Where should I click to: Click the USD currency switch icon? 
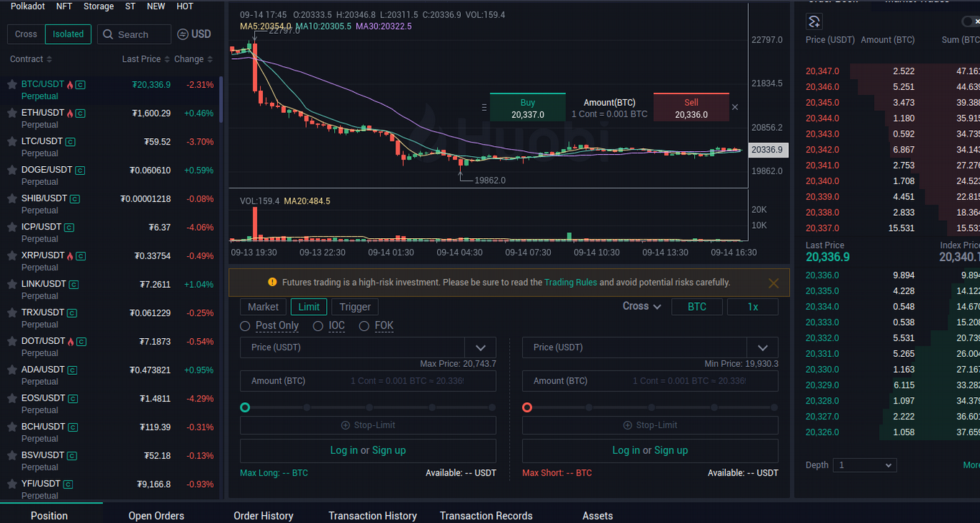coord(183,35)
